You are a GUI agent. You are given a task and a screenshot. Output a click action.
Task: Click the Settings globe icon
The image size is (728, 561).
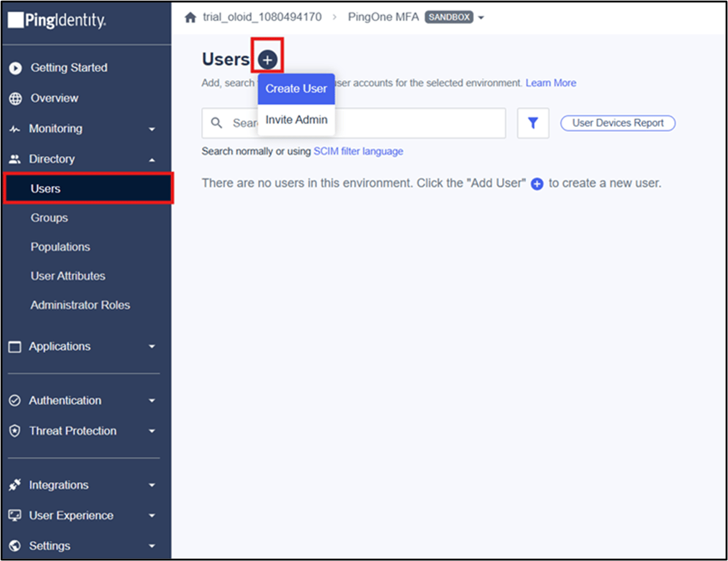tap(15, 546)
